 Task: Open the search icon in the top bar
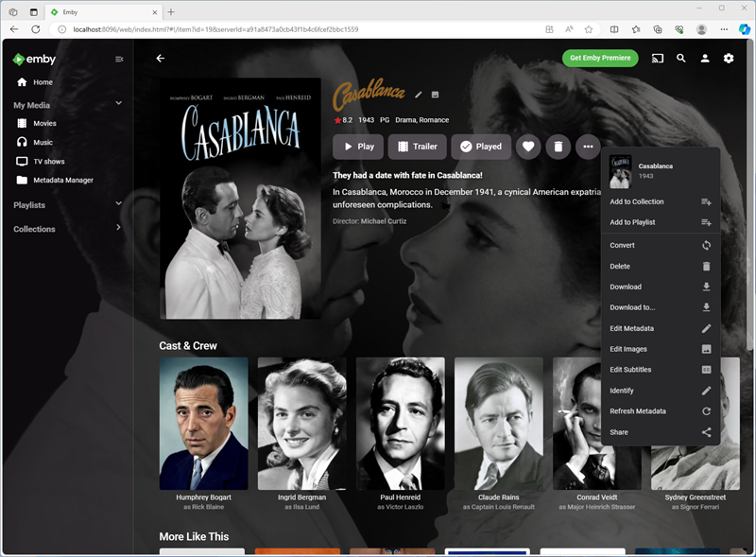point(681,58)
